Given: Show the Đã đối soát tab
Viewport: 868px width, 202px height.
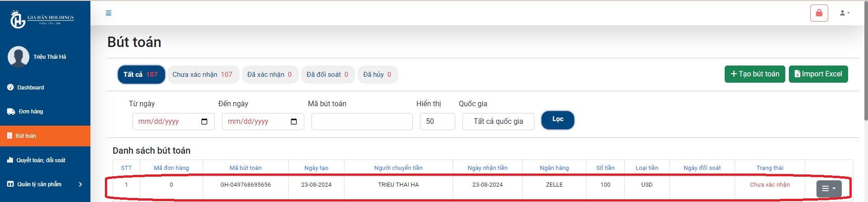Looking at the screenshot, I should click(327, 75).
